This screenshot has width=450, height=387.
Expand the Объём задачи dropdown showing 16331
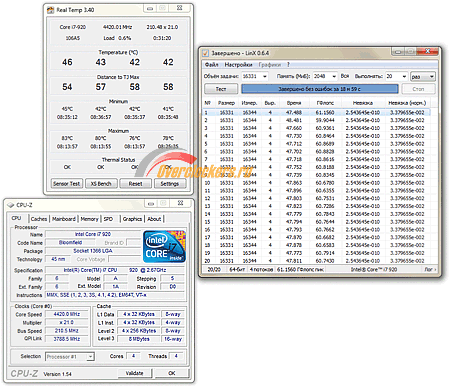point(265,76)
